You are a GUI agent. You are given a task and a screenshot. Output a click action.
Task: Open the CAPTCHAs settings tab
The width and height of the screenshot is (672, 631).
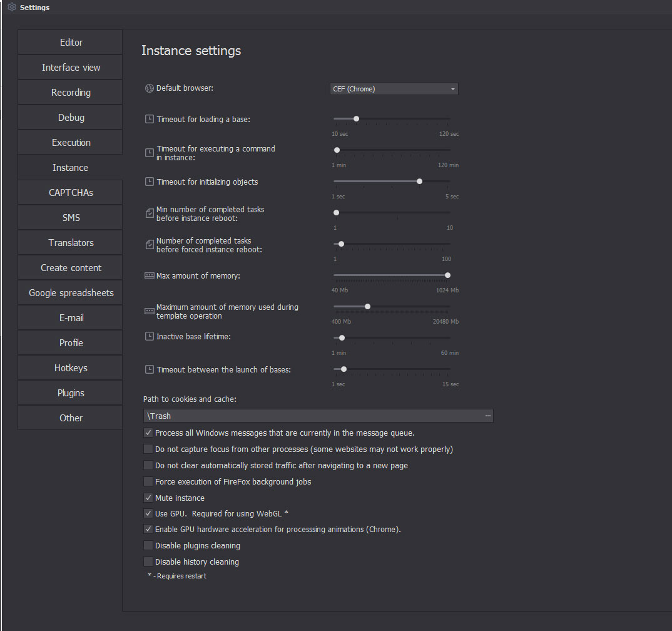(x=71, y=192)
